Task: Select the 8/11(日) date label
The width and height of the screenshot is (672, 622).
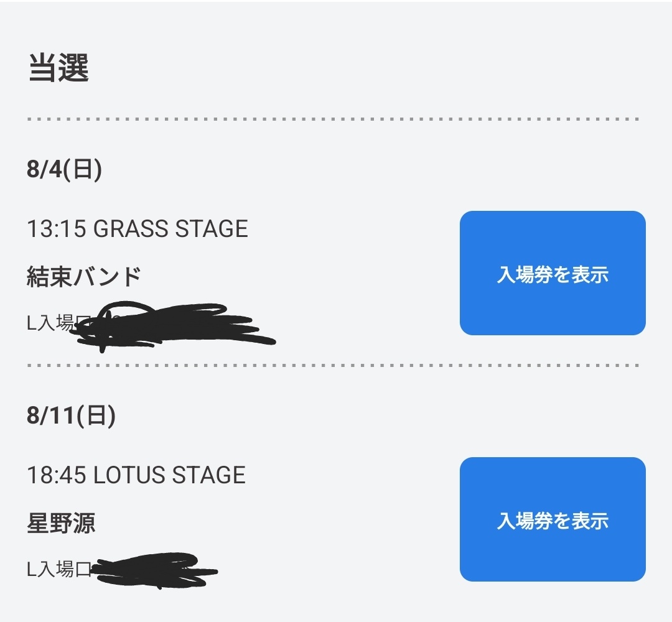Action: (x=71, y=416)
